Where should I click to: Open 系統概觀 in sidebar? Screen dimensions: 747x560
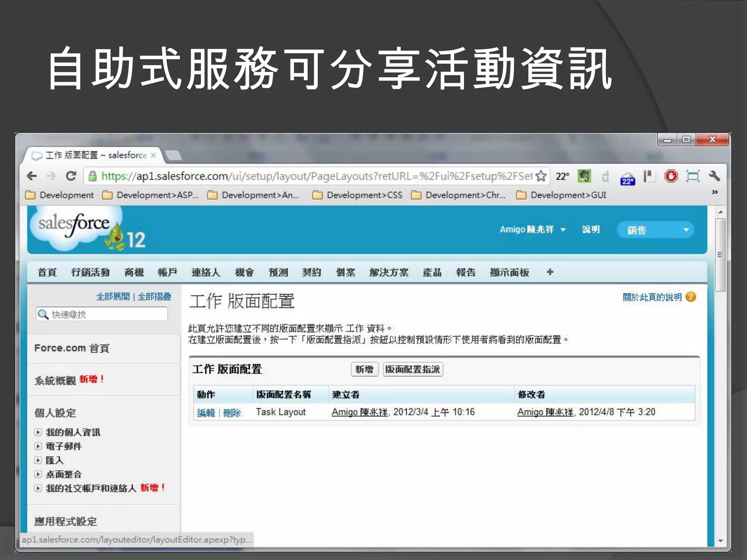(55, 381)
